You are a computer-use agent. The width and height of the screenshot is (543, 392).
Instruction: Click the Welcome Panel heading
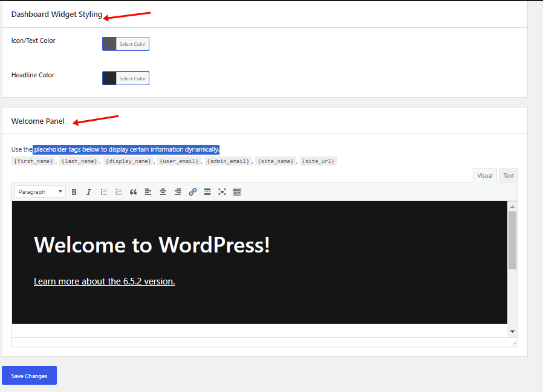[x=37, y=121]
